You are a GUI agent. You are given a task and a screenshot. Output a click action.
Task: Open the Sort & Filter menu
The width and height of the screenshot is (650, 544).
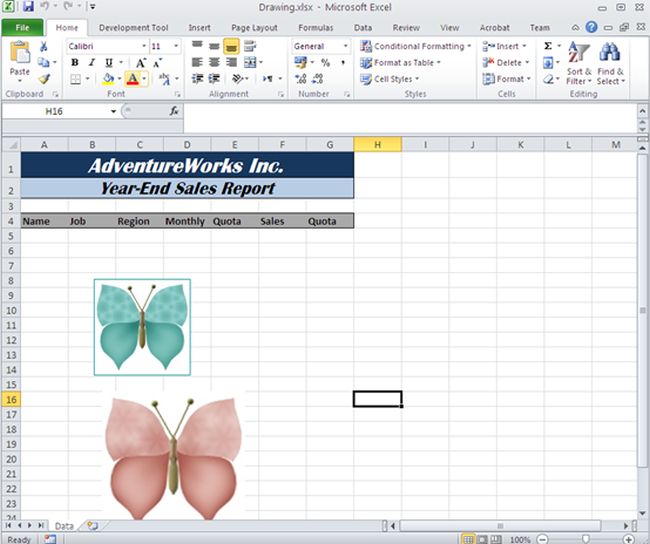coord(579,63)
